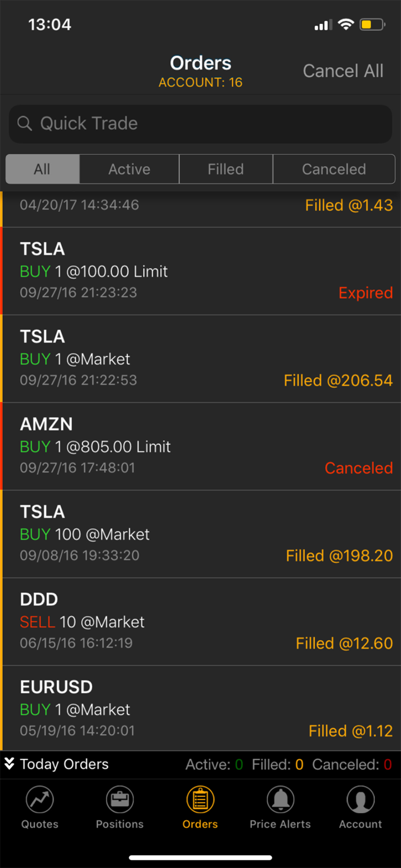401x868 pixels.
Task: Expand the Today Orders chevron
Action: pos(9,764)
